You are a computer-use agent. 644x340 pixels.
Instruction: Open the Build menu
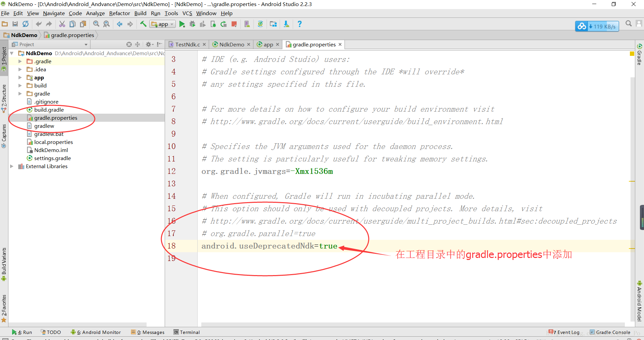click(140, 13)
